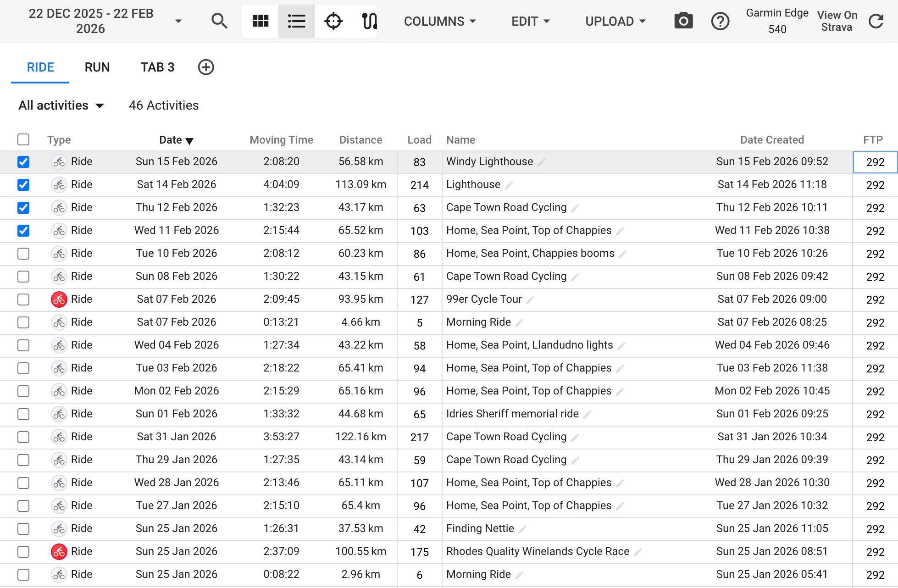Toggle the select-all checkbox in header

(23, 139)
